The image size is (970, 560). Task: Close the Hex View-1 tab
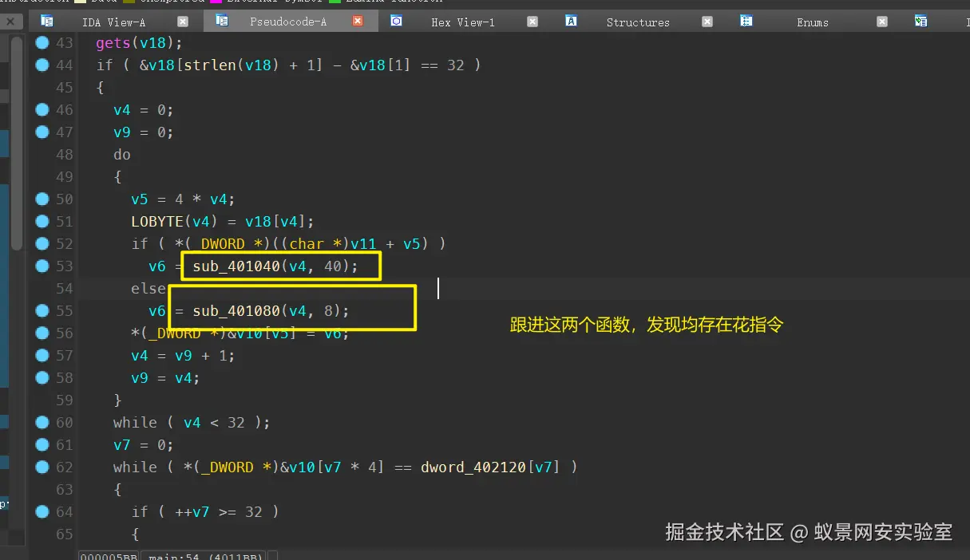(533, 22)
